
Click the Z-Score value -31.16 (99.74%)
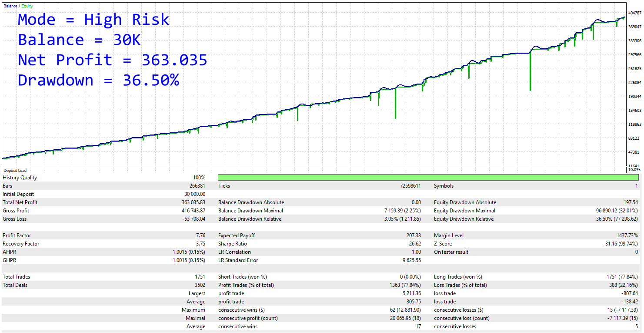coord(620,244)
